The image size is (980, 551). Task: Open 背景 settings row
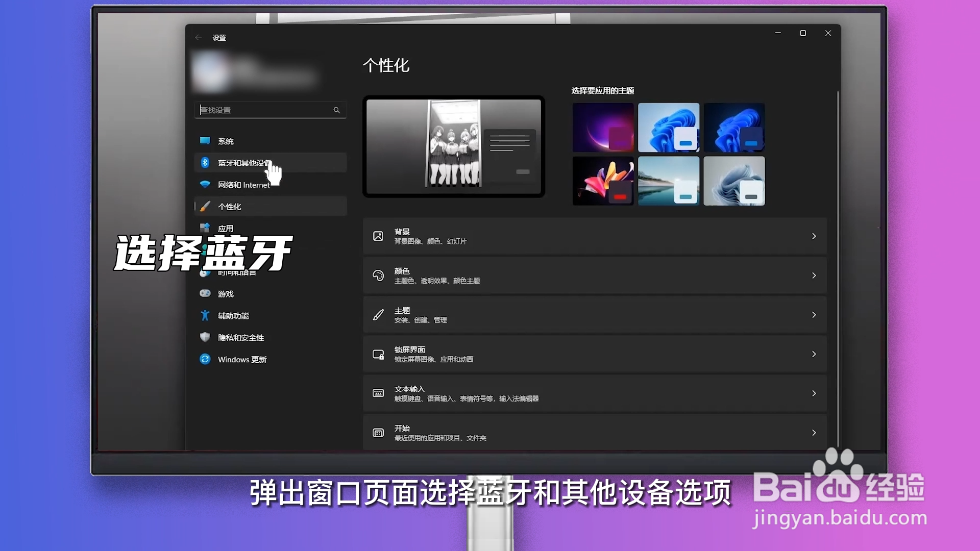point(595,236)
